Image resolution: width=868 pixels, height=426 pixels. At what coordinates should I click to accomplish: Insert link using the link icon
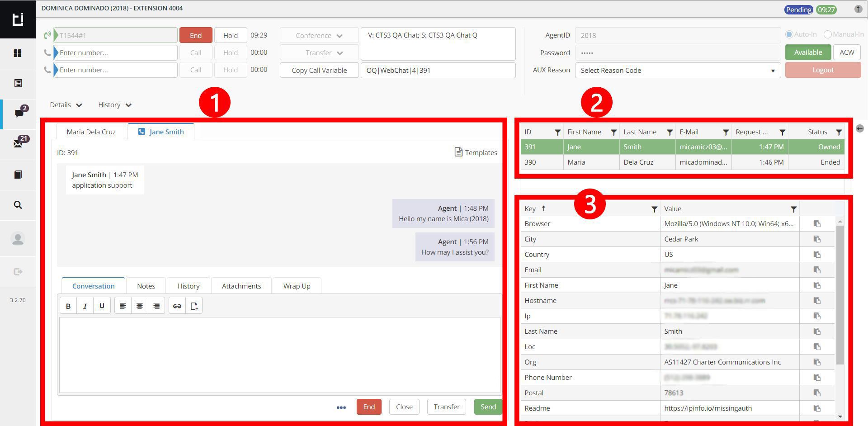[x=177, y=306]
